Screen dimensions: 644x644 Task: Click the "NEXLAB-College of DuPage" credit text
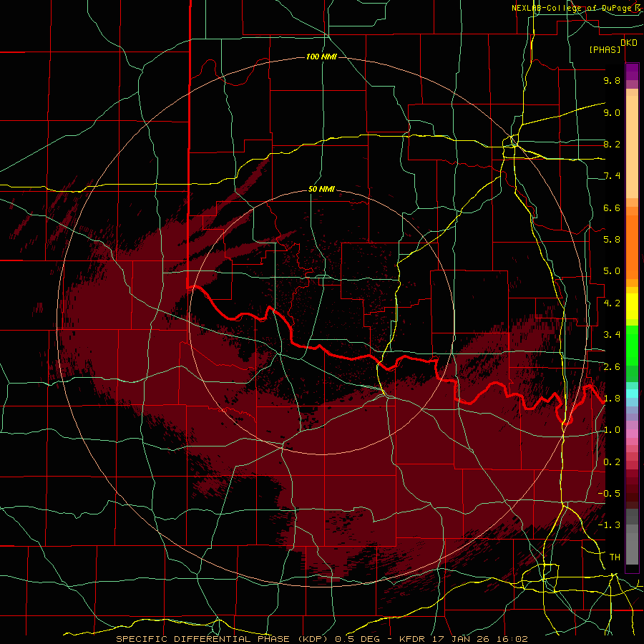572,8
